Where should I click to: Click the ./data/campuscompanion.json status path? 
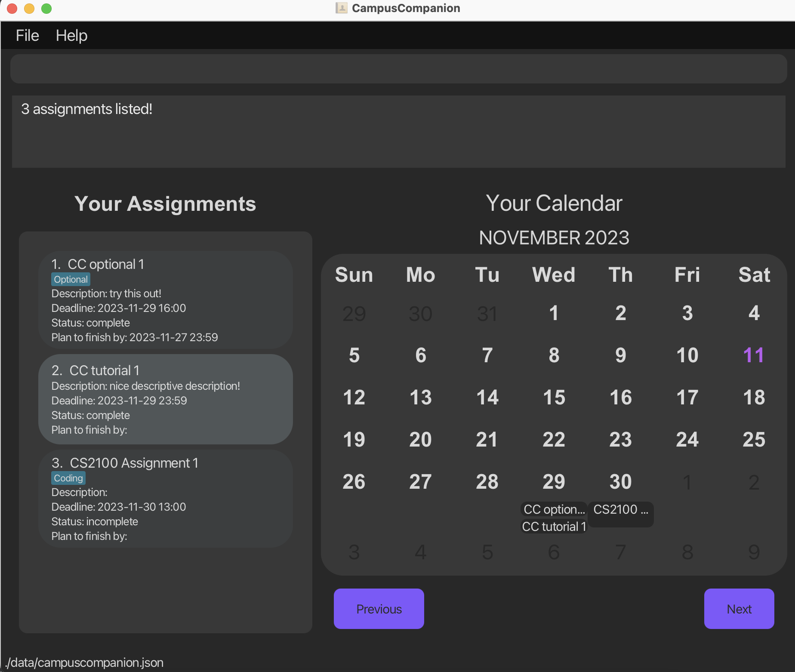click(84, 663)
